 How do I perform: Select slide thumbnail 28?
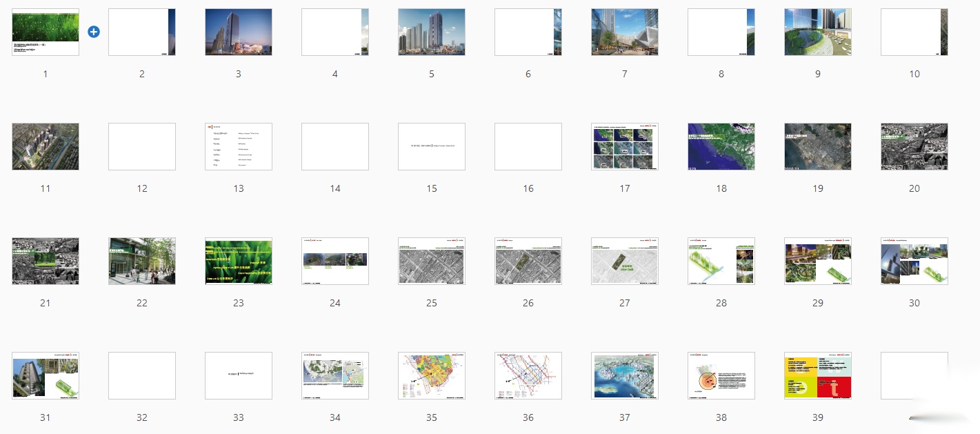click(721, 261)
